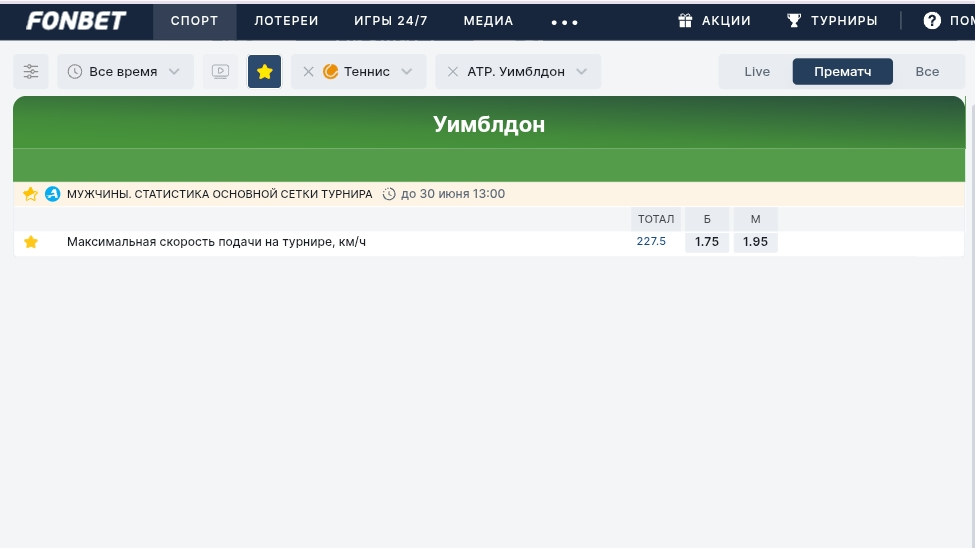Open the three-dots more menu
975x548 pixels.
point(565,22)
